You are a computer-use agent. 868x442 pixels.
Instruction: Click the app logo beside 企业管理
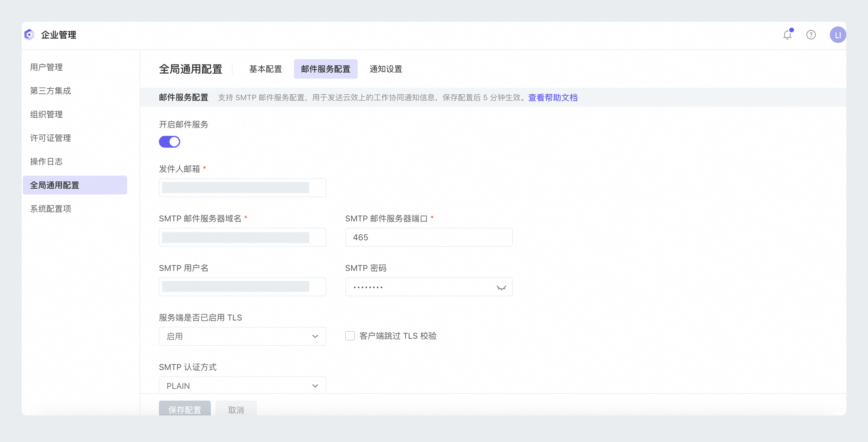click(29, 34)
